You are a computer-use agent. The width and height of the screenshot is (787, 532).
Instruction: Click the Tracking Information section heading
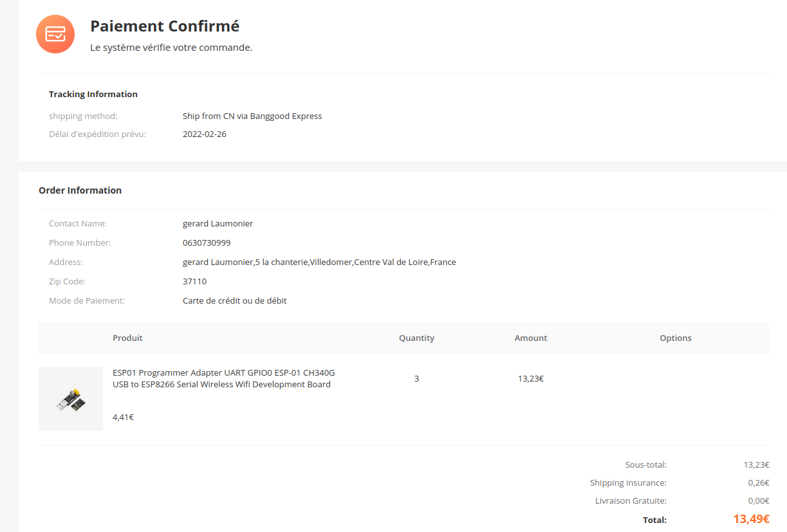coord(93,94)
